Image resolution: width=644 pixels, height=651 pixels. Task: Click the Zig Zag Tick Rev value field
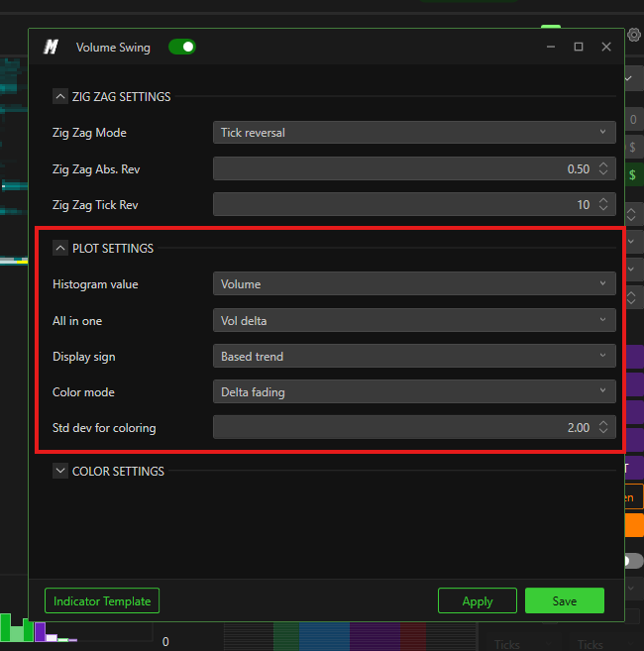[x=414, y=205]
